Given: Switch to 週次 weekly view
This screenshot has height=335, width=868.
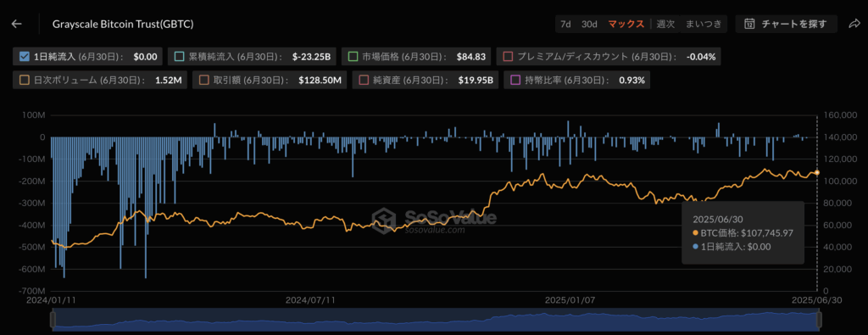Looking at the screenshot, I should click(665, 24).
